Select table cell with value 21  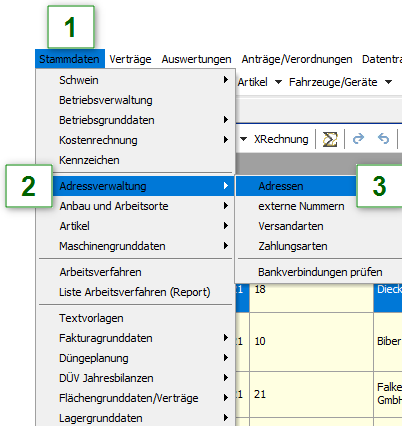(311, 394)
